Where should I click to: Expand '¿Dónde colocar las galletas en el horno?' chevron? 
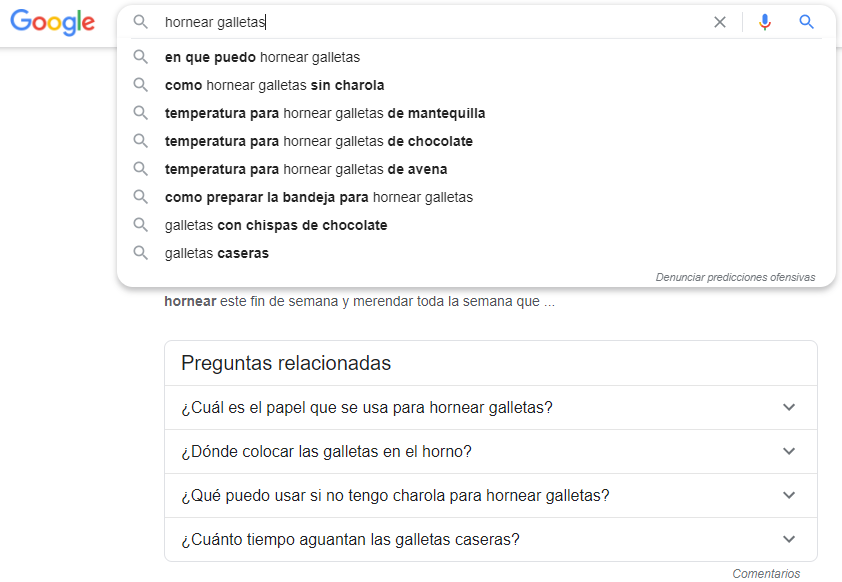(x=789, y=452)
